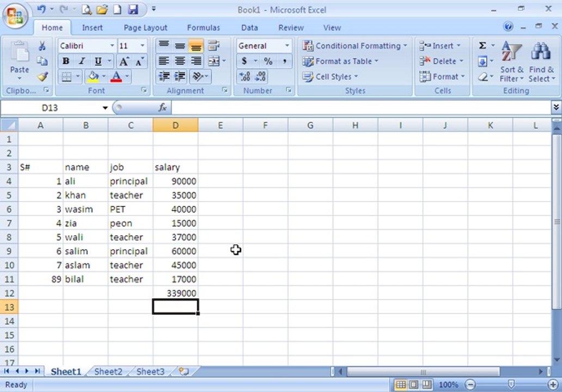Open Font dialog launcher
The height and width of the screenshot is (392, 562).
point(144,90)
